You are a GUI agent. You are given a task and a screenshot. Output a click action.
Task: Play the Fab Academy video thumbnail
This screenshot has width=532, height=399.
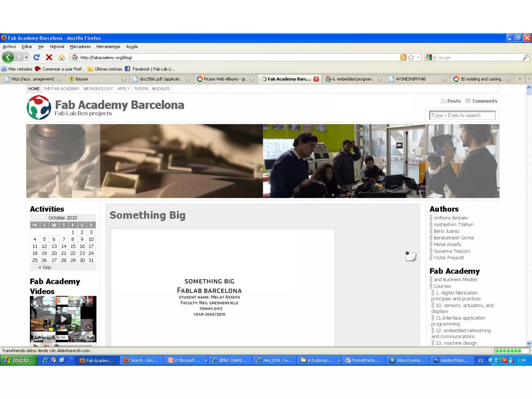click(x=63, y=319)
